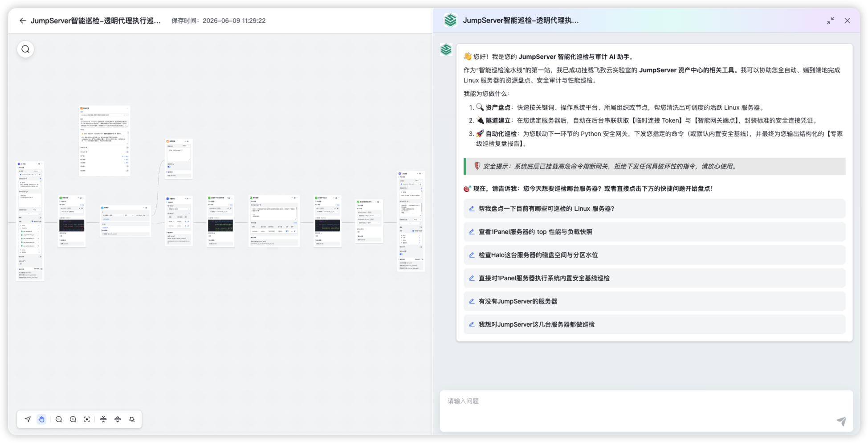The image size is (868, 443).
Task: Send the message with the paper-plane icon
Action: pyautogui.click(x=841, y=421)
